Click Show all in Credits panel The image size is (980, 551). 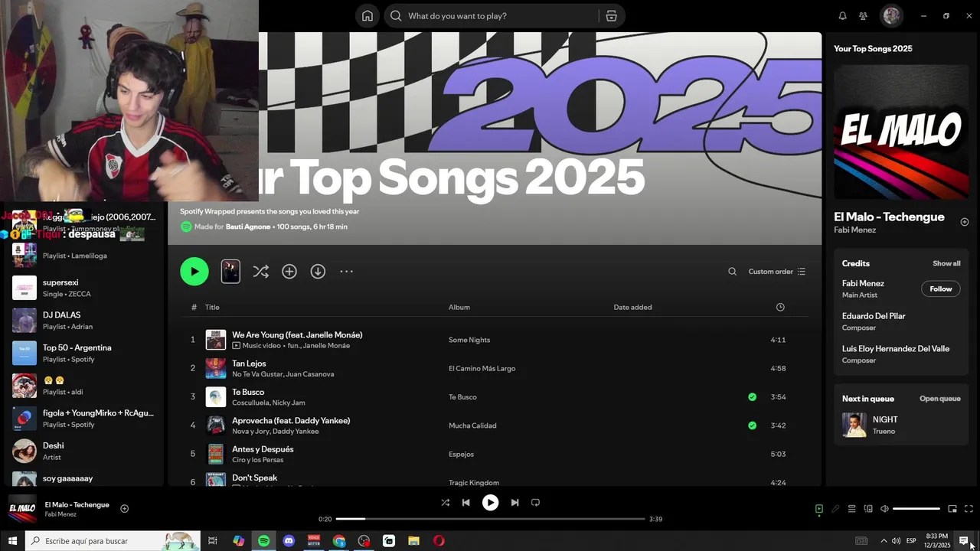click(x=946, y=263)
